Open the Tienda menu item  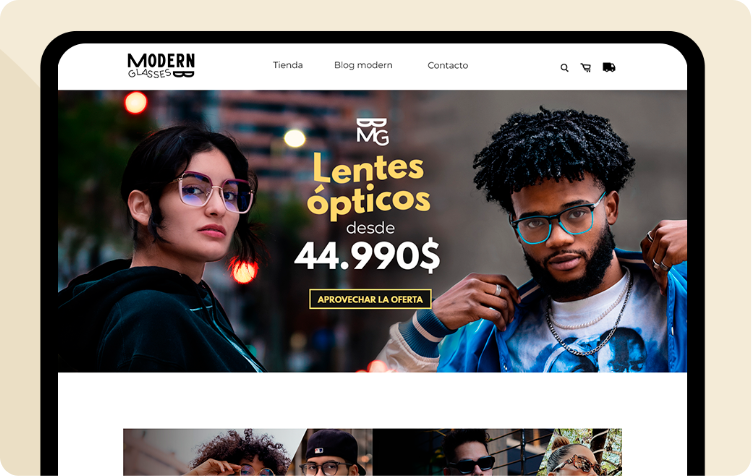[x=288, y=65]
